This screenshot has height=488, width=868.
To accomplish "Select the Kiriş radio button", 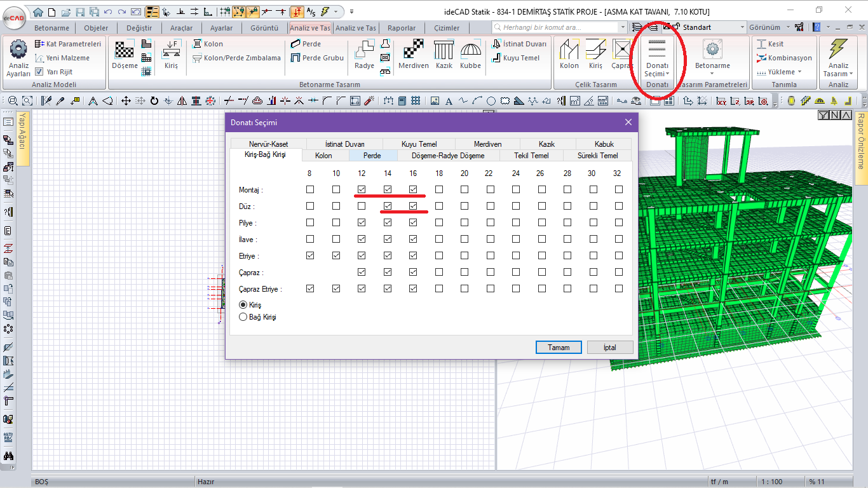I will 243,305.
